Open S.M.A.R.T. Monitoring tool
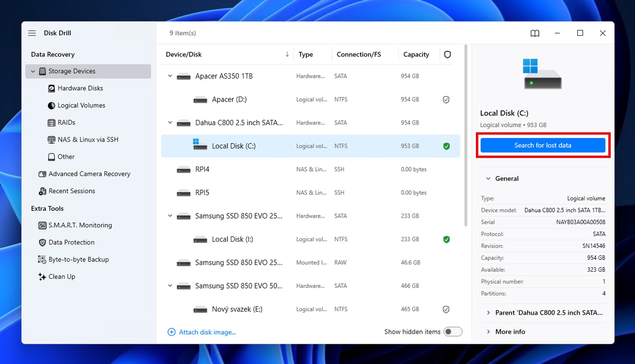The height and width of the screenshot is (364, 635). coord(80,225)
